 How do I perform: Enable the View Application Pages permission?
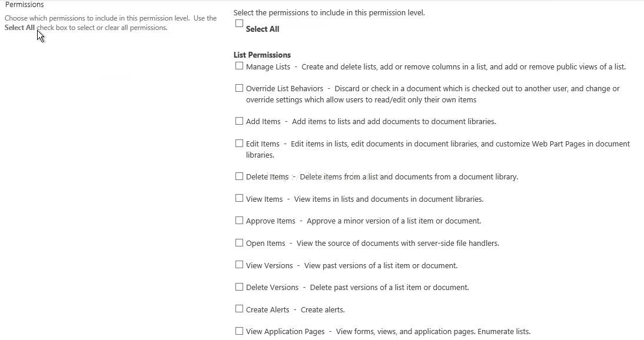pyautogui.click(x=239, y=331)
